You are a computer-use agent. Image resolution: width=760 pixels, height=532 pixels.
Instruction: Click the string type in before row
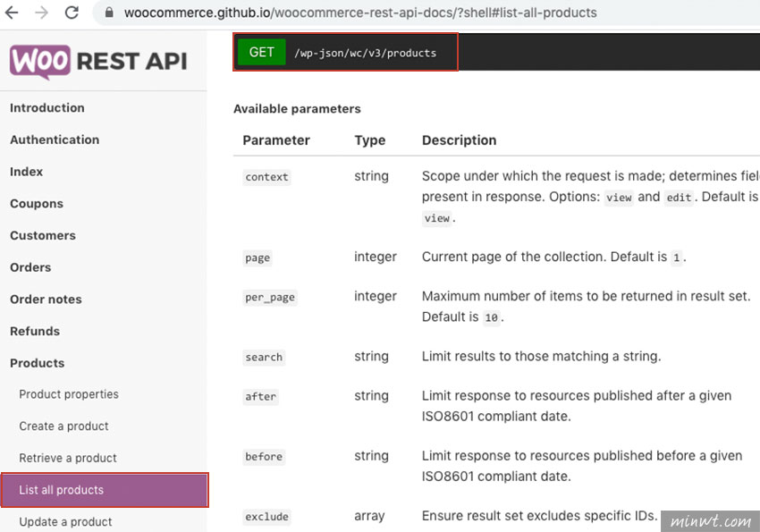coord(371,456)
